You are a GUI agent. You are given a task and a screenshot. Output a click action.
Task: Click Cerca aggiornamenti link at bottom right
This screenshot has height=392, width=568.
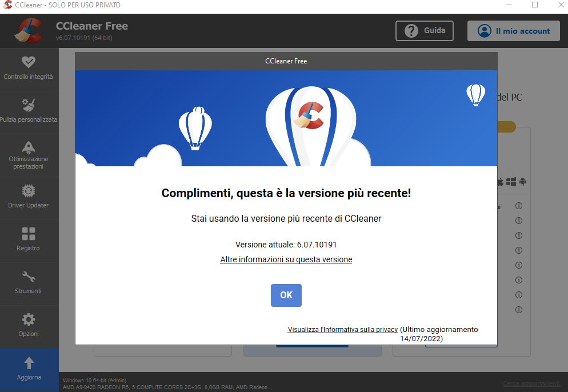[531, 383]
